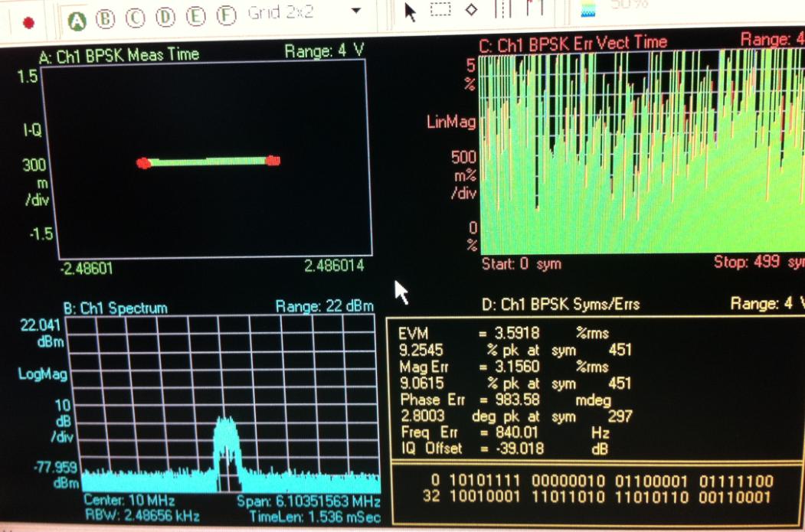Click 'Range: 4 V' in trace A
The height and width of the screenshot is (532, 805).
pos(325,51)
